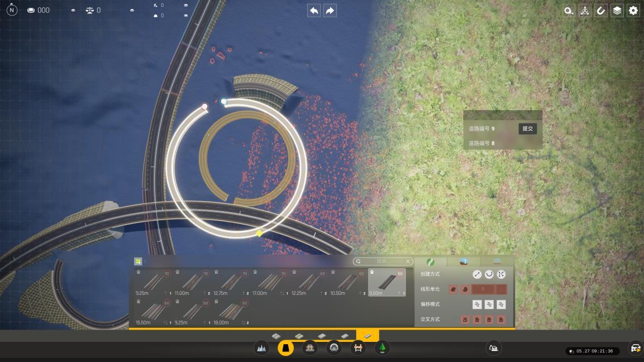The image size is (644, 362).
Task: Click second alignment element icon
Action: (x=465, y=289)
